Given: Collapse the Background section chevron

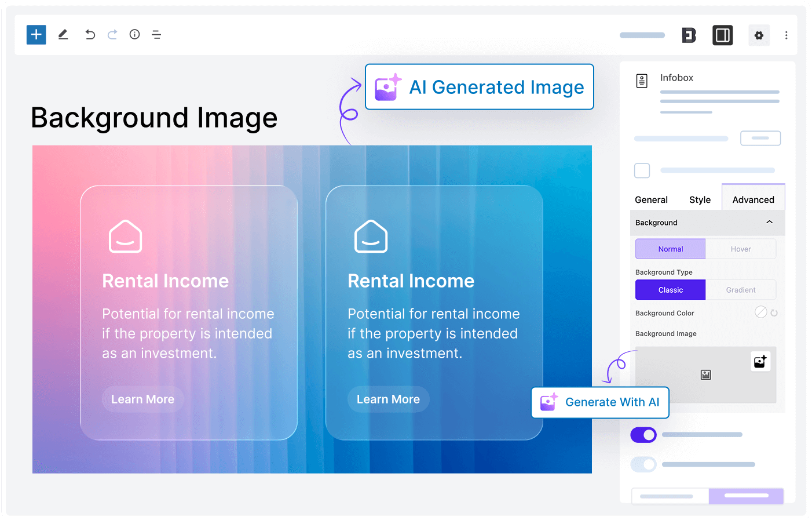Looking at the screenshot, I should tap(769, 222).
